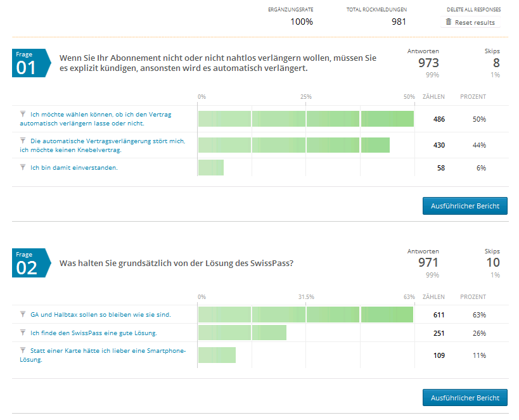Click the ZÄHLEN column header in Frage 01

pos(433,97)
